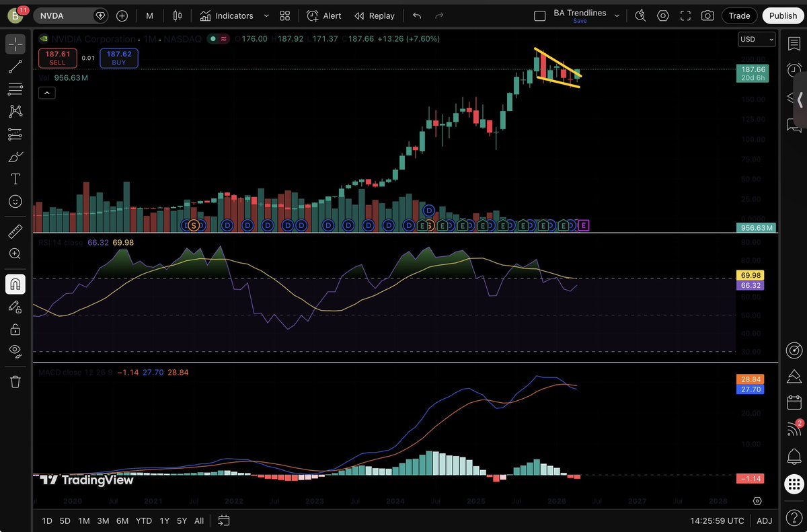Start bar Replay
The width and height of the screenshot is (807, 532).
pos(374,15)
